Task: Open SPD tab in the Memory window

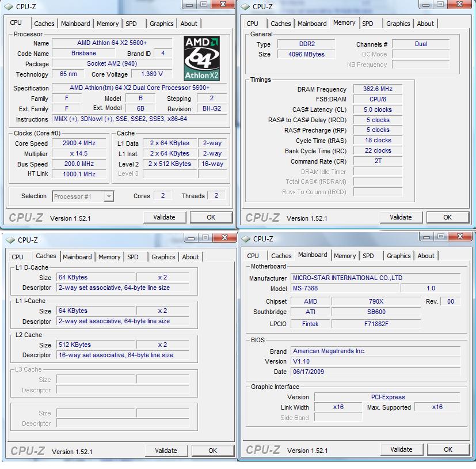Action: 368,24
